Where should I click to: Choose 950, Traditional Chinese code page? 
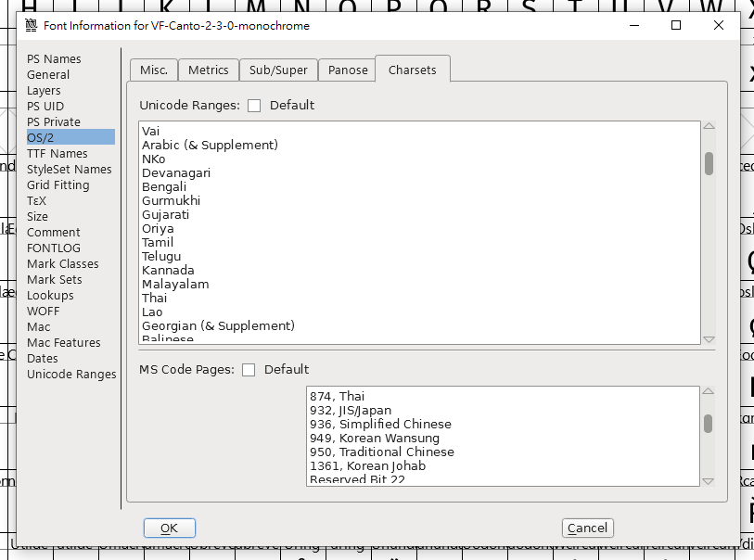pos(381,452)
